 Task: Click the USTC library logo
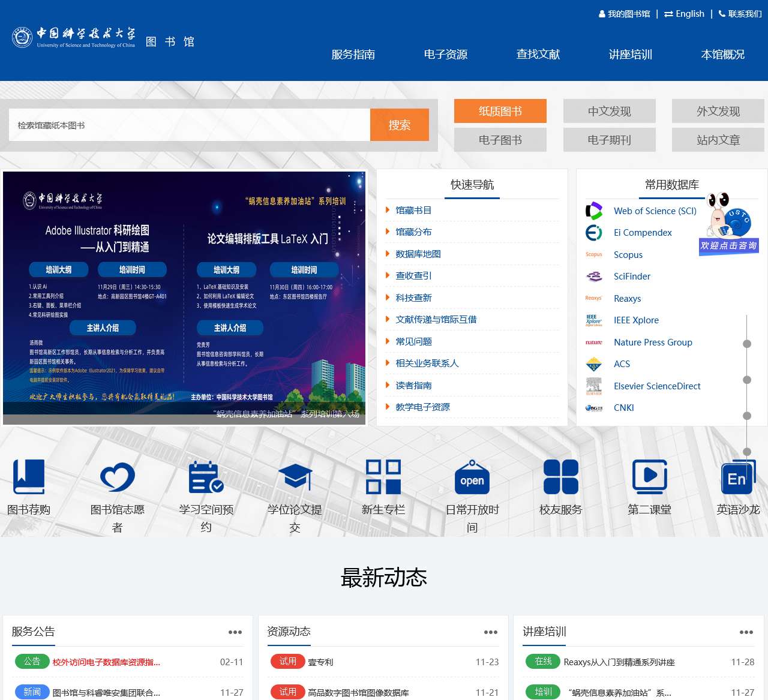click(x=103, y=38)
